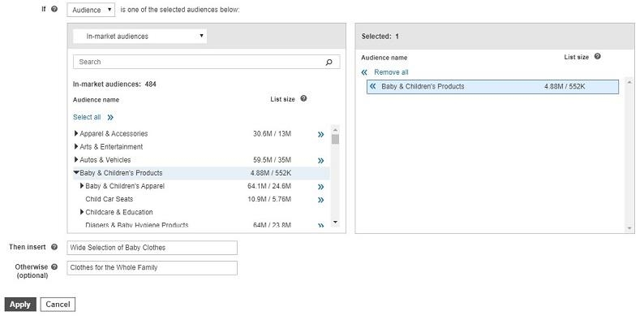Click the Cancel button

tap(58, 305)
